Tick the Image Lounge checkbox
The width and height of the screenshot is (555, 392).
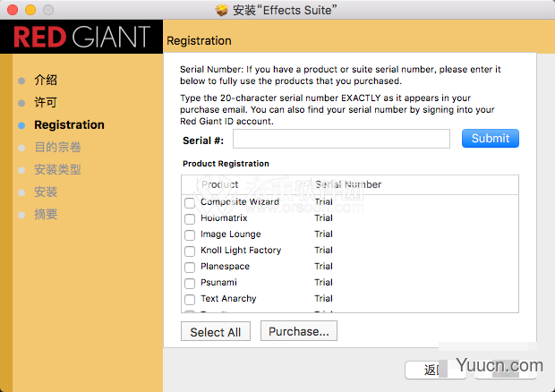[x=190, y=235]
